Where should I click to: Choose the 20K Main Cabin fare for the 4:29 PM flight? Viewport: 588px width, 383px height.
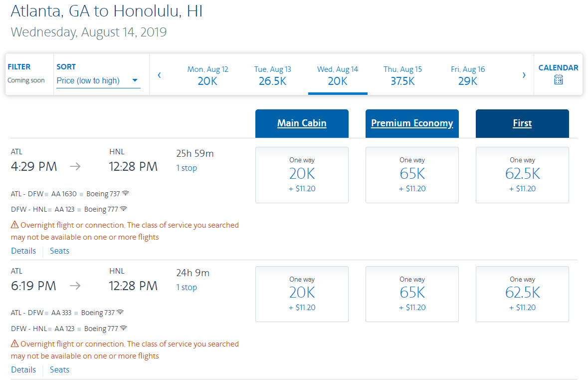(302, 175)
